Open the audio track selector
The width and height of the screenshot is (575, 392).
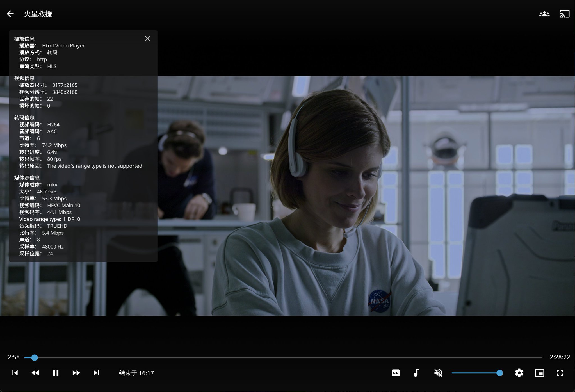[x=416, y=373]
